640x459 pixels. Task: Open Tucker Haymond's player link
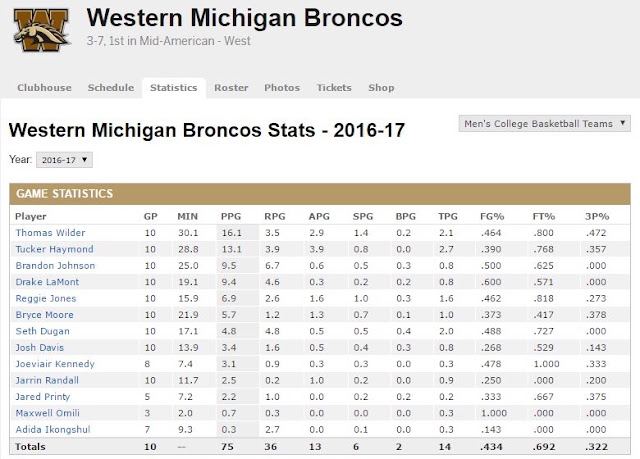tap(54, 249)
